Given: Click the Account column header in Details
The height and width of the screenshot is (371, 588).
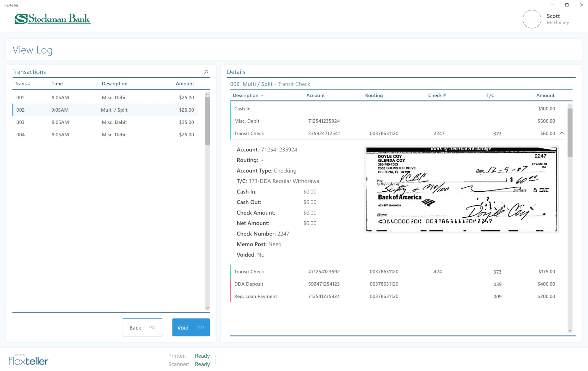Looking at the screenshot, I should click(315, 95).
